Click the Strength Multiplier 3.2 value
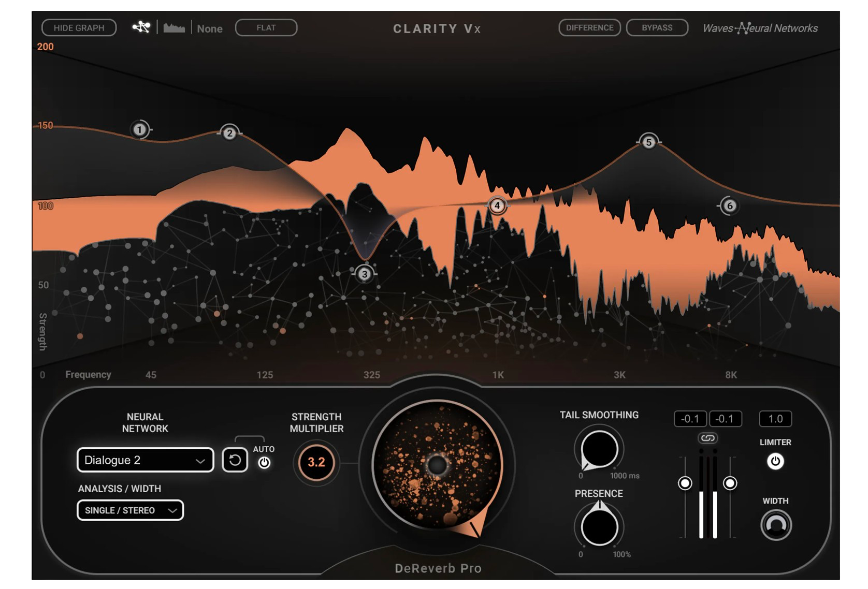This screenshot has height=589, width=868. (x=316, y=462)
